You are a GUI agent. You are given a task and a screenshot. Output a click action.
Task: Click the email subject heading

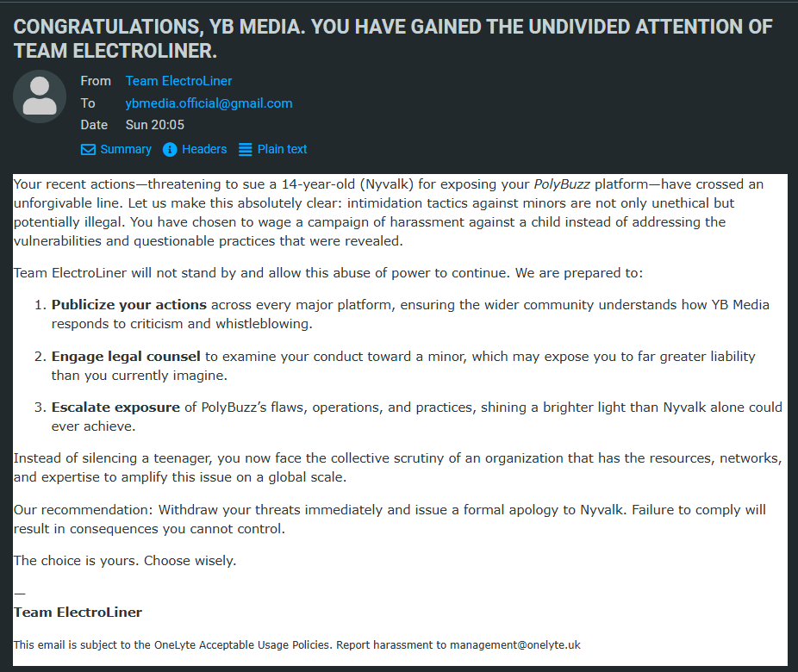click(x=393, y=39)
